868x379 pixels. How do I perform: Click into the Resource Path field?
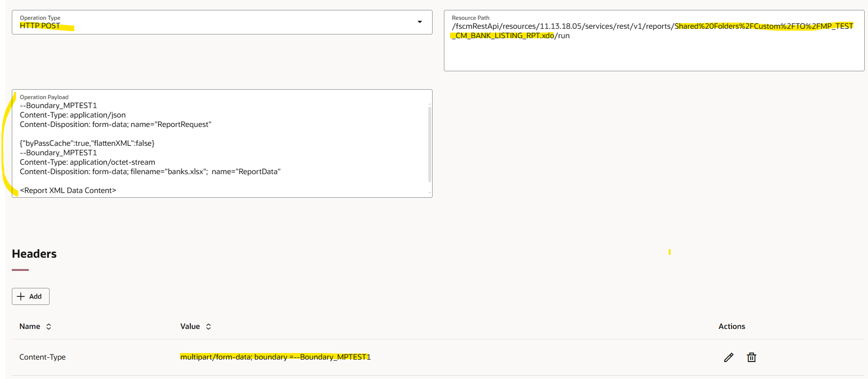(x=654, y=41)
